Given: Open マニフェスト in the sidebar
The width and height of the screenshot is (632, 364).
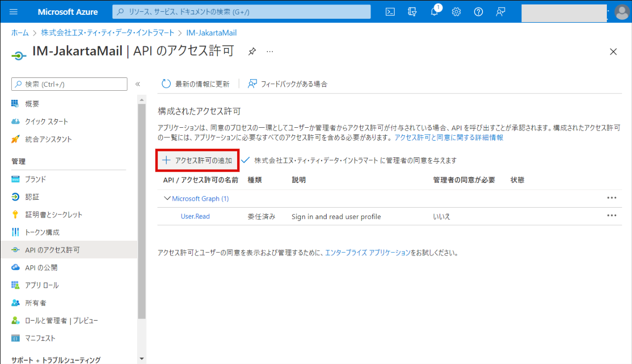Looking at the screenshot, I should pyautogui.click(x=40, y=338).
